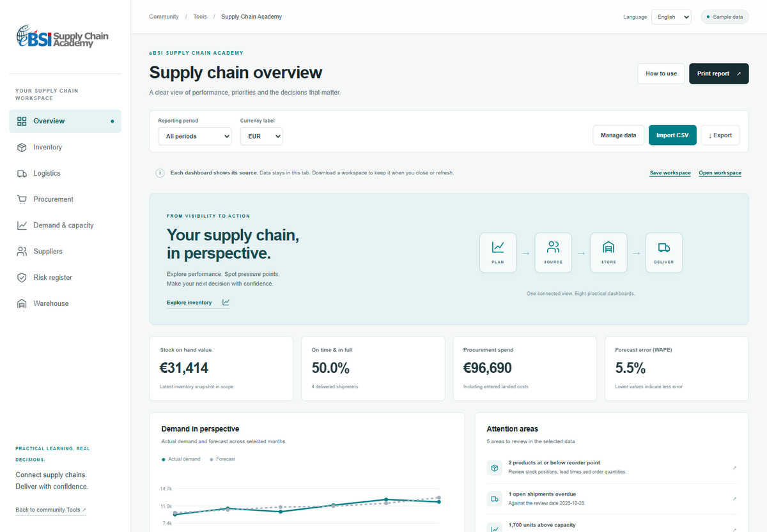
Task: Click Back to community Tools link
Action: click(50, 510)
